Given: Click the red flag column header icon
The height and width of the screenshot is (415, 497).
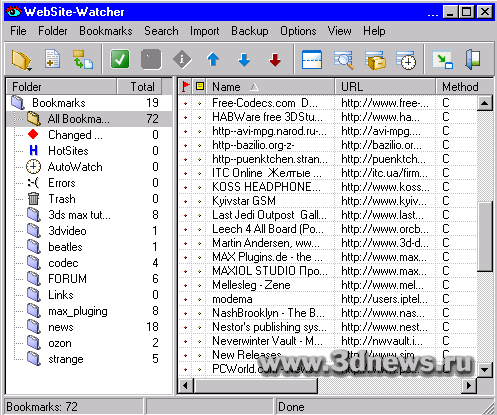Looking at the screenshot, I should tap(186, 86).
